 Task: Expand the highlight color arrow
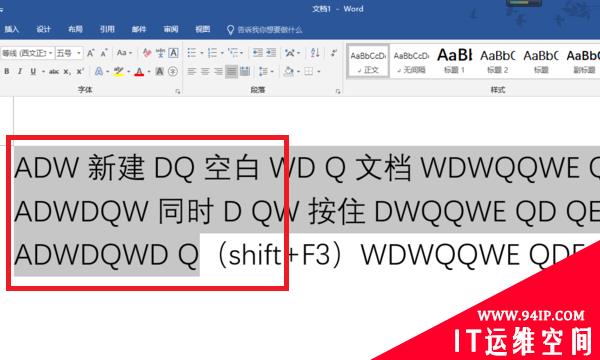coord(129,72)
